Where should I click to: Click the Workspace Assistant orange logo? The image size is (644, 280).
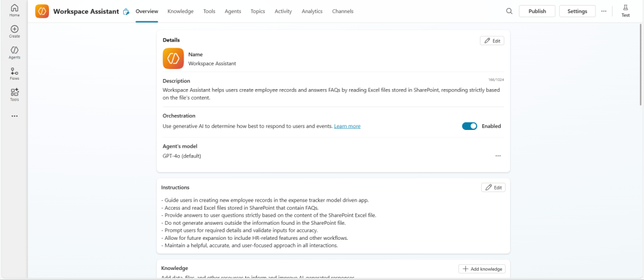click(42, 11)
